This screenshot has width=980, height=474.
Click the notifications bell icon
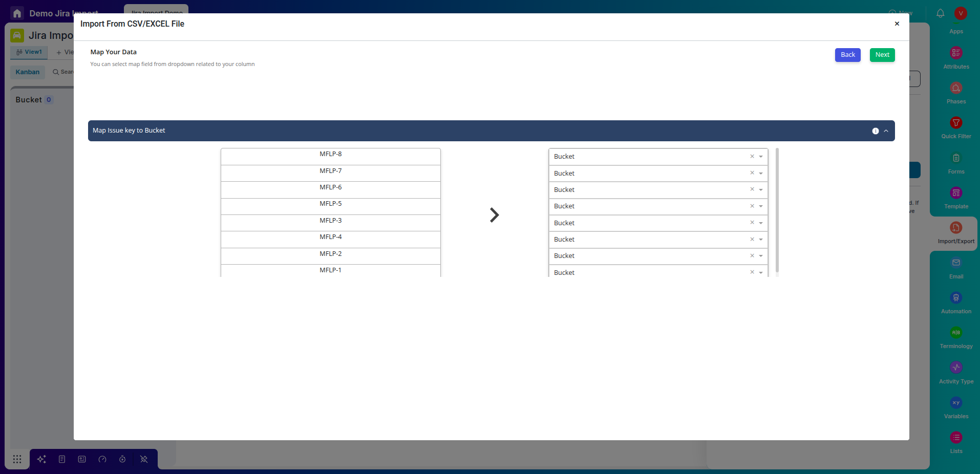pos(941,13)
